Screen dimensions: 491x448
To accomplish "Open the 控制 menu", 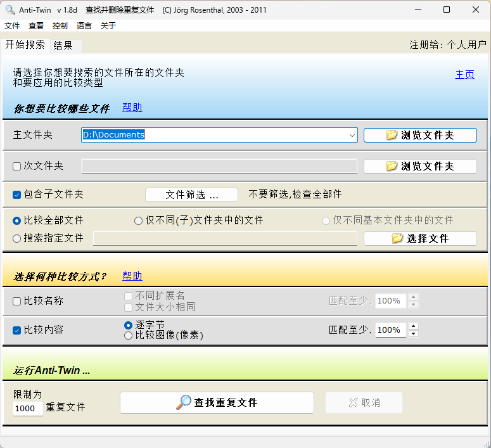I will click(x=60, y=26).
